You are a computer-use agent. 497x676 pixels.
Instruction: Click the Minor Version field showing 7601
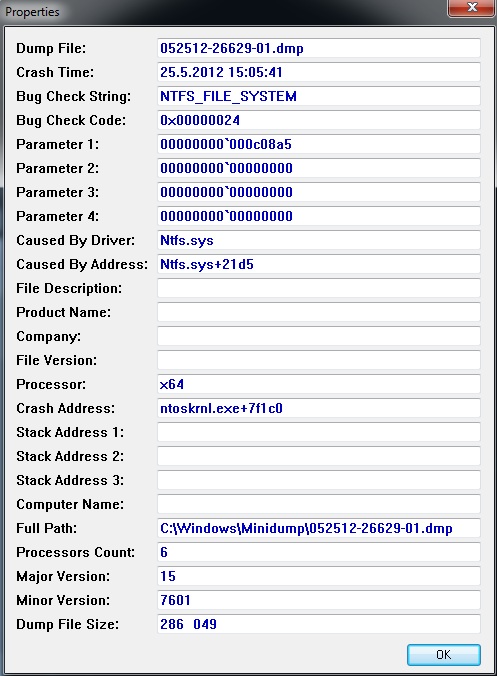(319, 600)
